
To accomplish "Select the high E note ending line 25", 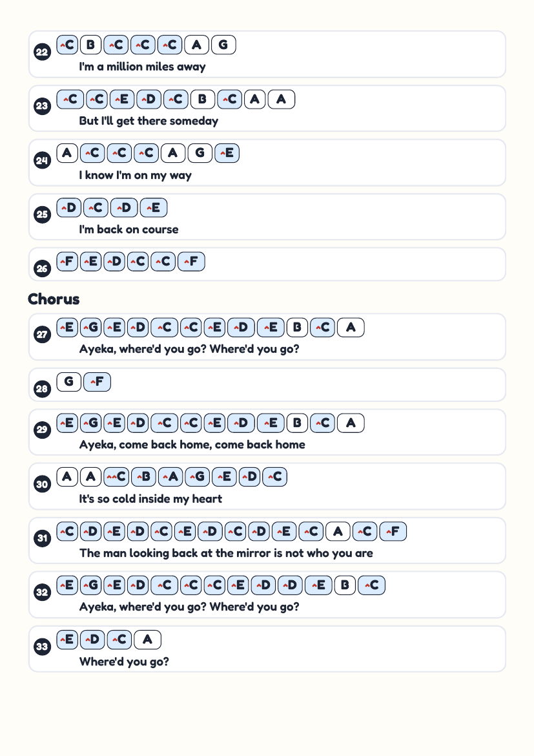I will click(x=154, y=208).
